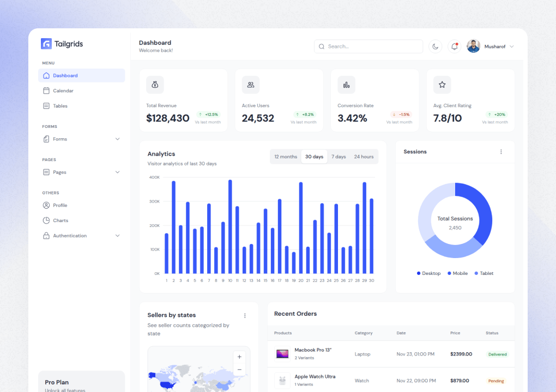Switch to the 24 hours analytics tab
This screenshot has width=556, height=392.
(364, 156)
